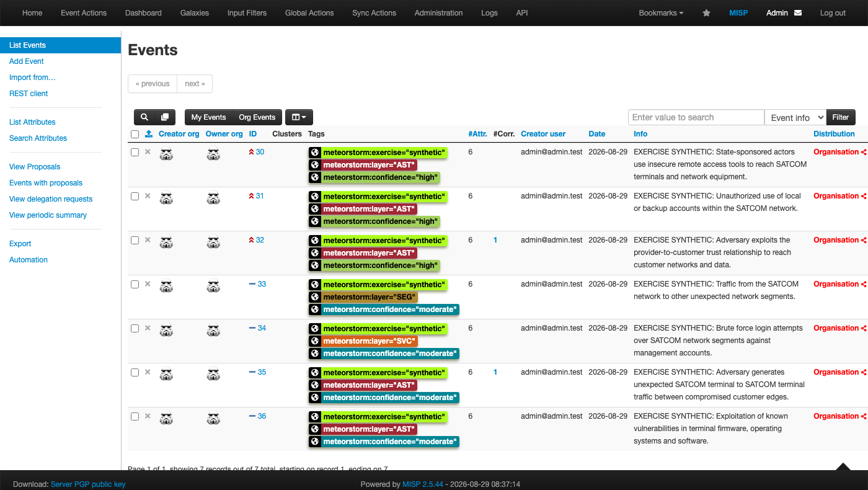Screen dimensions: 868x490
Task: Open the Input Filters menu
Action: (247, 13)
